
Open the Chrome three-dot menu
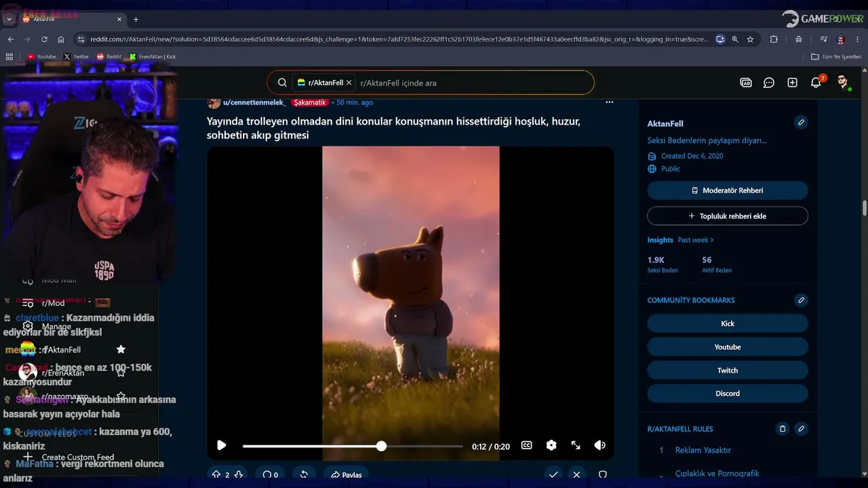click(858, 39)
